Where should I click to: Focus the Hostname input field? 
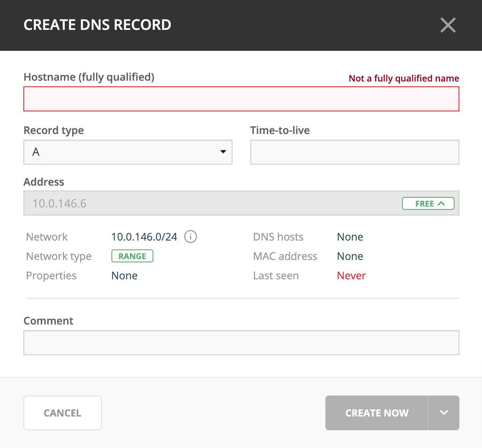241,99
